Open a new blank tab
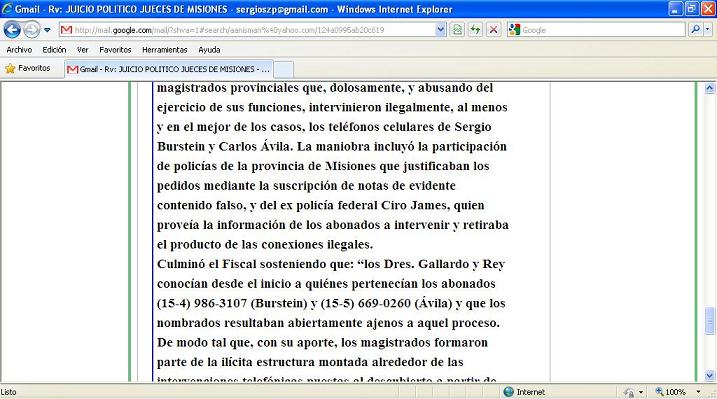717x399 pixels. (x=284, y=70)
